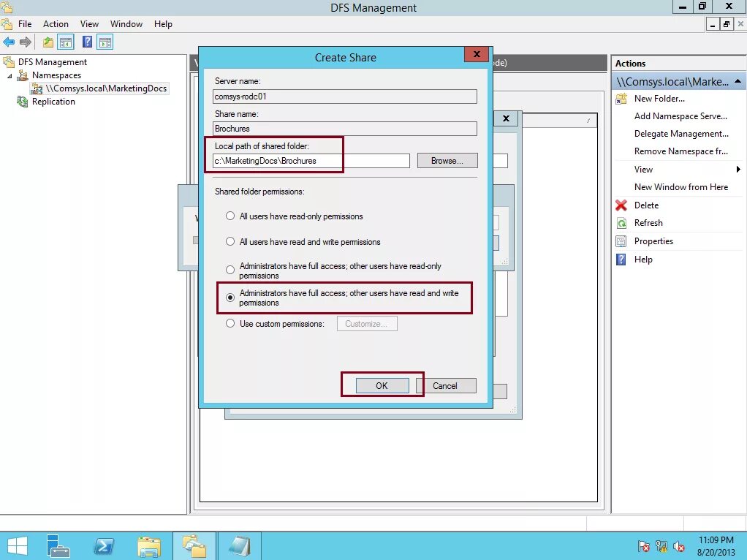Screen dimensions: 747x560
Task: Click the Up one level folder icon
Action: pyautogui.click(x=48, y=42)
